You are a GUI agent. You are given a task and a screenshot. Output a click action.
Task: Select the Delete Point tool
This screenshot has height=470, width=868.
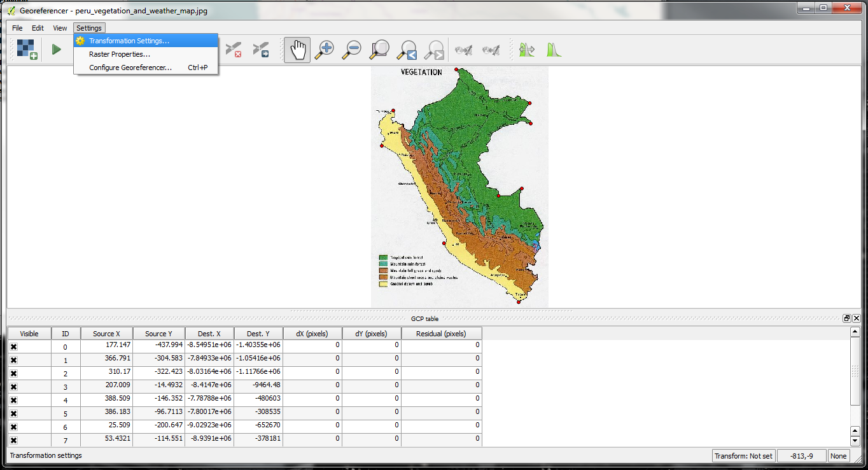(234, 50)
